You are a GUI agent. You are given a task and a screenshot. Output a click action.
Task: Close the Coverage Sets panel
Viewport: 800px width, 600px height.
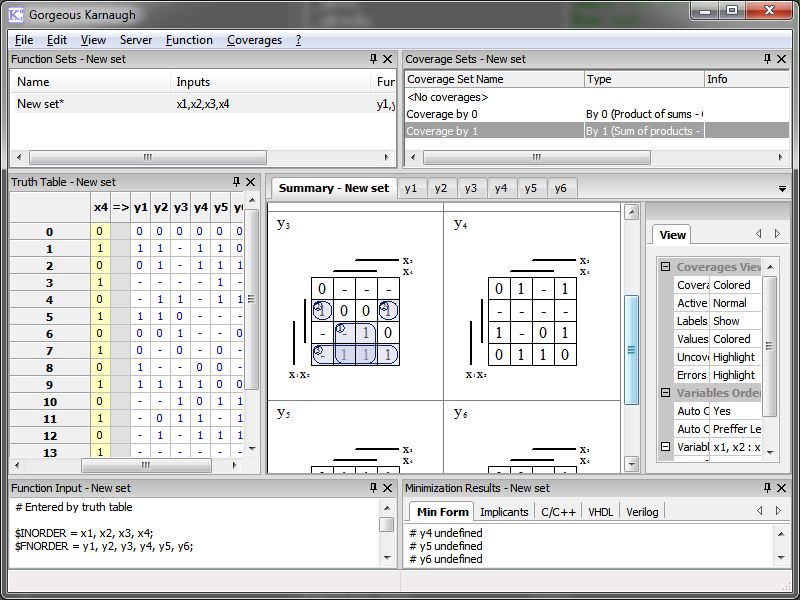click(781, 59)
